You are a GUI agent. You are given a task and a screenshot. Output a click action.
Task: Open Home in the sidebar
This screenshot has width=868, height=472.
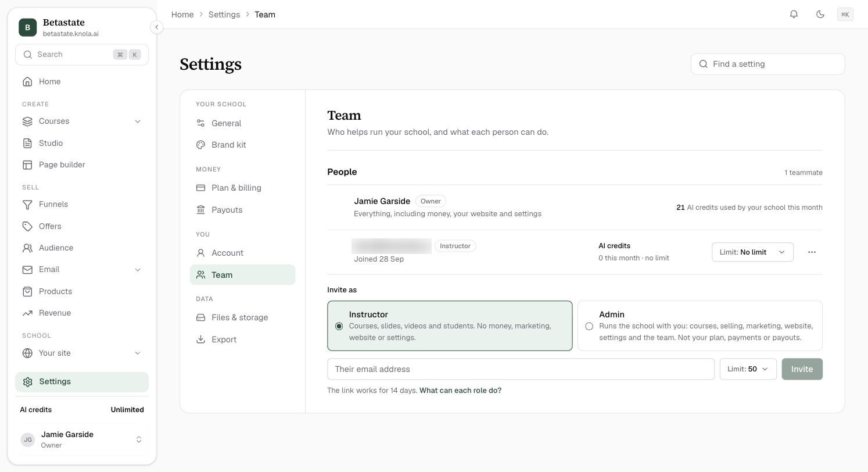[x=82, y=81]
